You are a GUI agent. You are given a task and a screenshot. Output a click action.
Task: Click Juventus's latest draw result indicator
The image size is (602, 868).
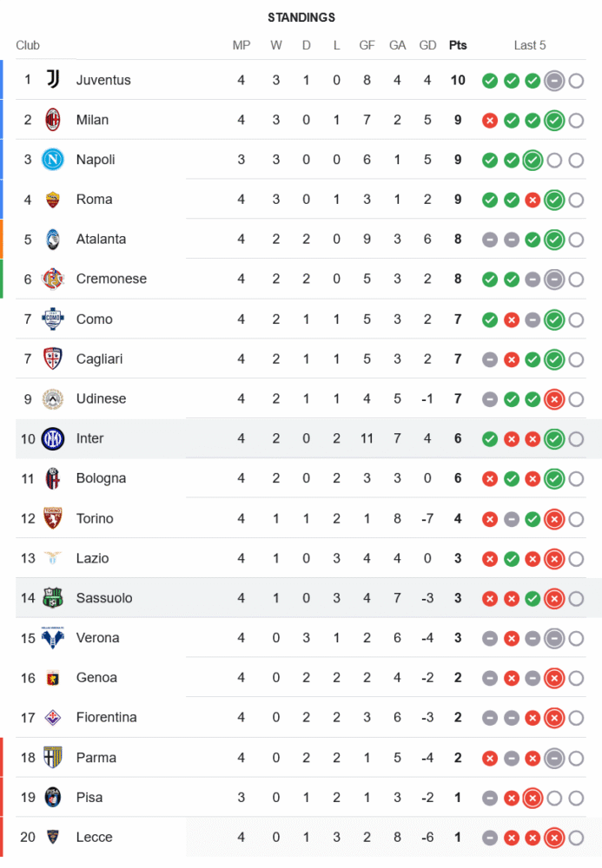[x=554, y=81]
